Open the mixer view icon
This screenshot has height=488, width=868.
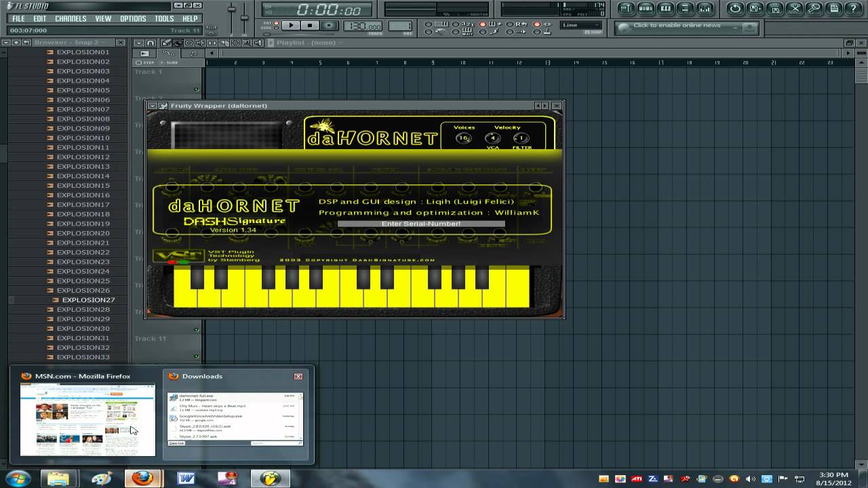pyautogui.click(x=705, y=9)
